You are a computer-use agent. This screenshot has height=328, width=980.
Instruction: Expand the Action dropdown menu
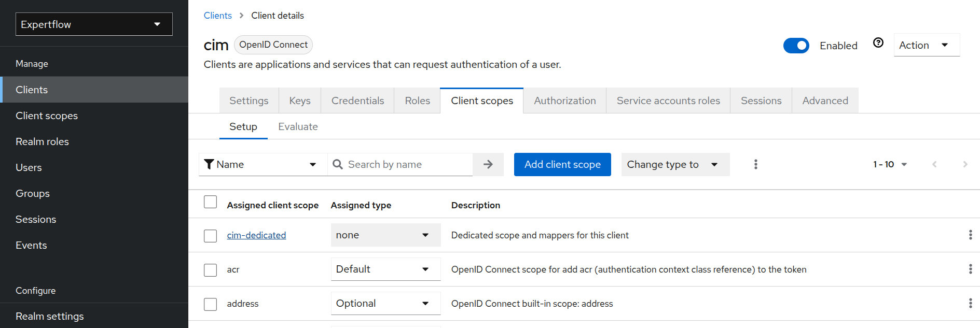926,45
